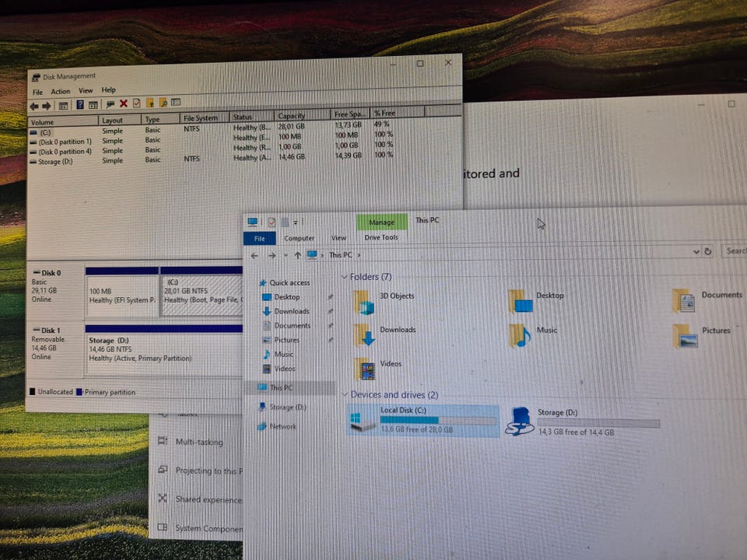Open Disk Management File menu

pos(37,92)
